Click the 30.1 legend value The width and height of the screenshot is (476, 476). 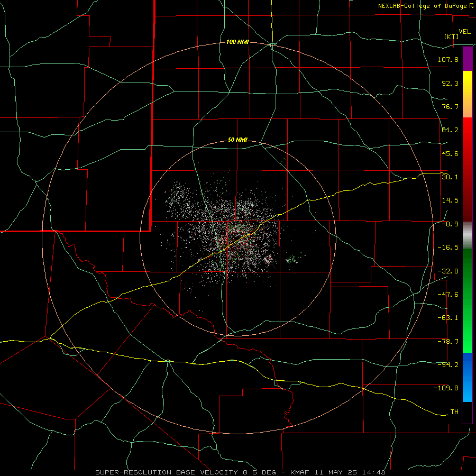(x=450, y=177)
